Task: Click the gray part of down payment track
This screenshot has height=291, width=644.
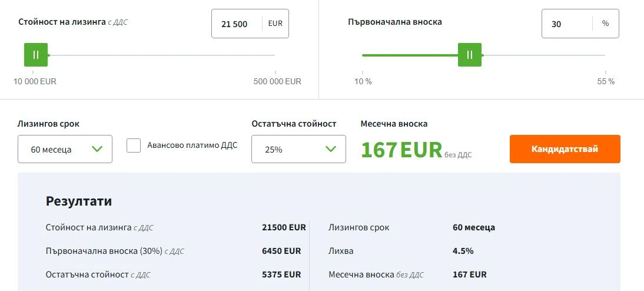Action: 542,55
